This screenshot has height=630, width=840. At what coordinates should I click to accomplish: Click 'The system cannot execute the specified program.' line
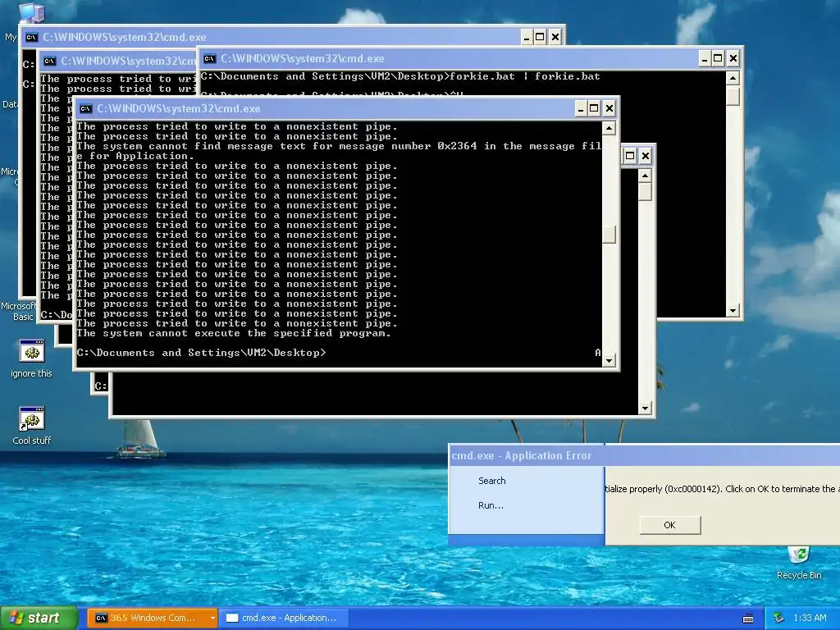pyautogui.click(x=234, y=333)
